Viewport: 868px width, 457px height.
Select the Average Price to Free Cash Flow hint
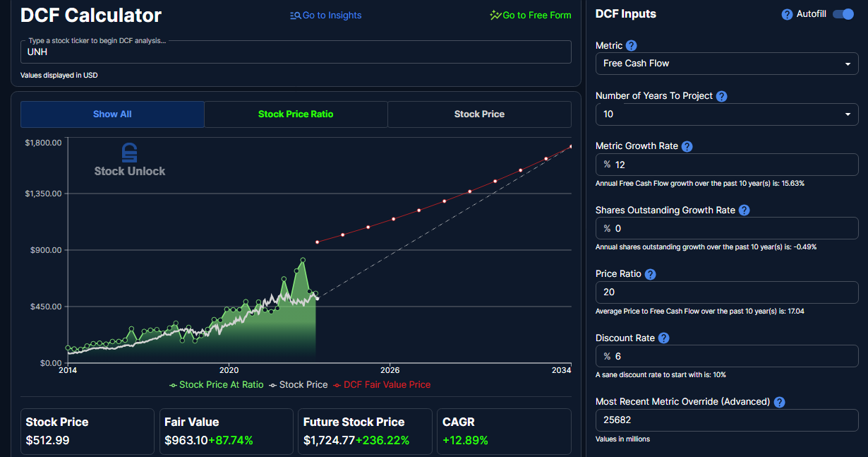click(700, 311)
